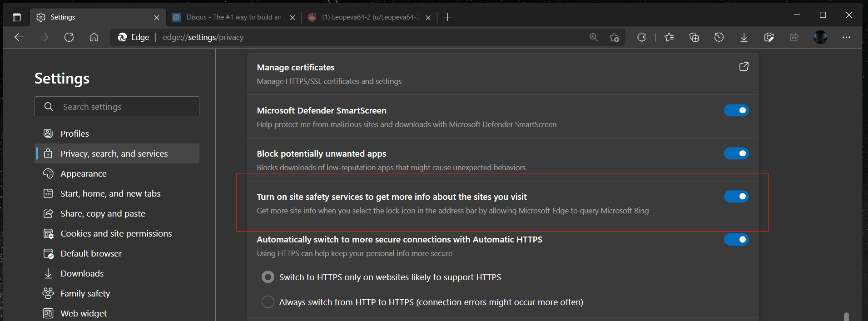868x321 pixels.
Task: Open Web widget section
Action: (117, 313)
